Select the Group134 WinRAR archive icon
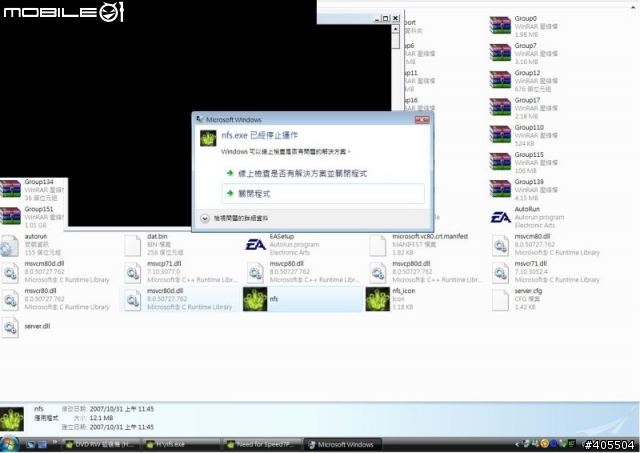The image size is (640, 453). click(10, 189)
